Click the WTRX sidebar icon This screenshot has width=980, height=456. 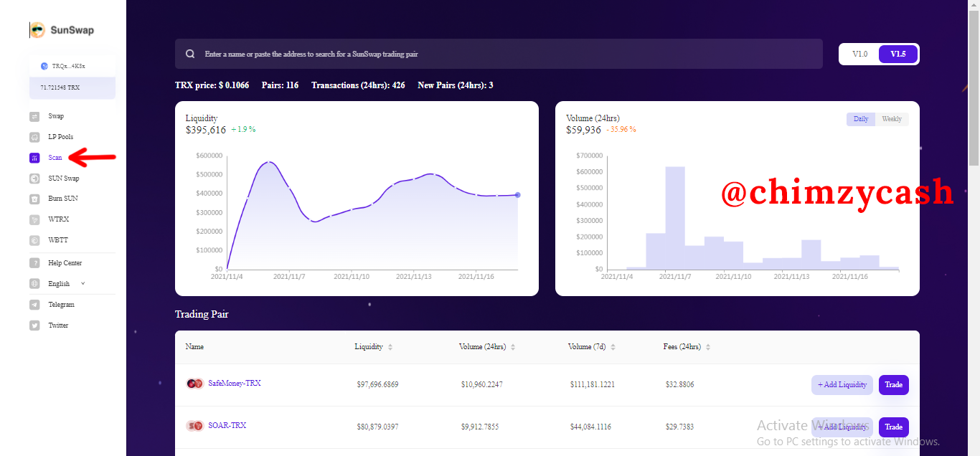coord(34,219)
